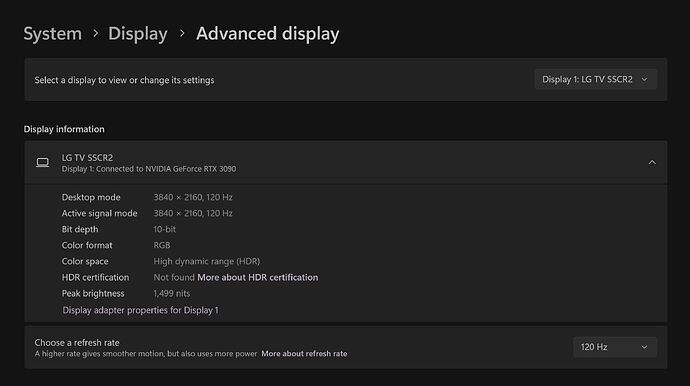The image size is (690, 386).
Task: Open the 120 Hz refresh rate dropdown
Action: pyautogui.click(x=615, y=347)
